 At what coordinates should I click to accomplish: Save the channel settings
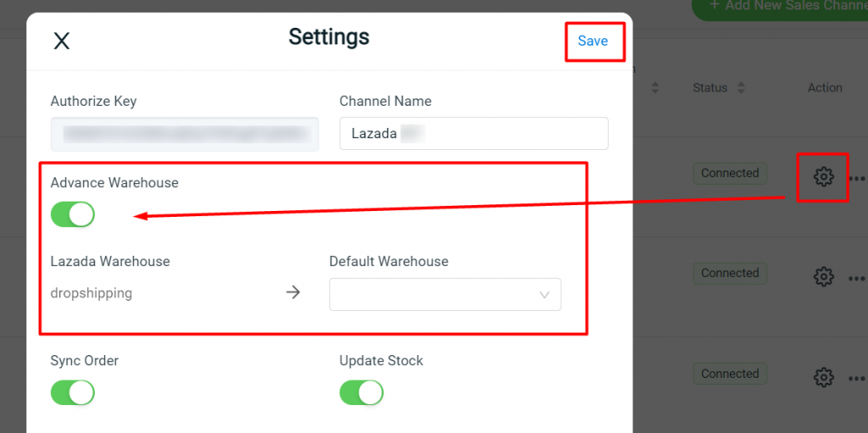click(x=593, y=41)
